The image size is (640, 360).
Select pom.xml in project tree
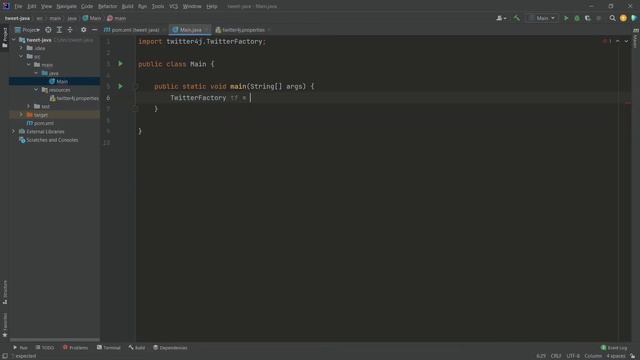40,123
